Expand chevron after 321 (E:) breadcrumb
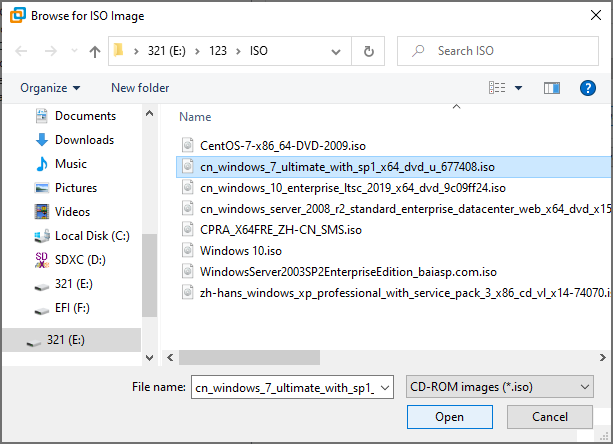Viewport: 613px width, 444px height. tap(197, 52)
